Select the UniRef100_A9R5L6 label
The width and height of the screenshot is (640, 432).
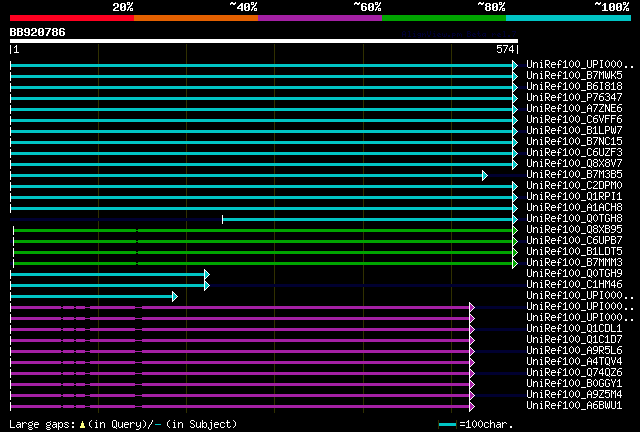click(x=574, y=351)
